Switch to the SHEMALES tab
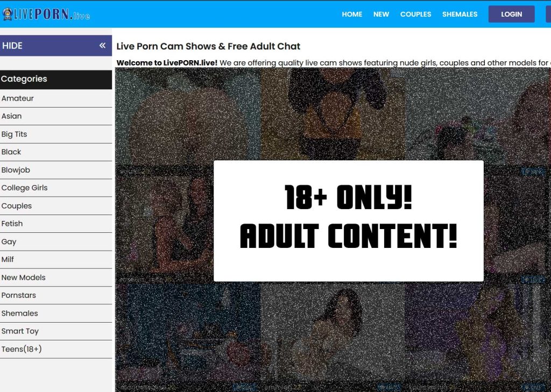Screen dimensions: 551x392 [460, 15]
